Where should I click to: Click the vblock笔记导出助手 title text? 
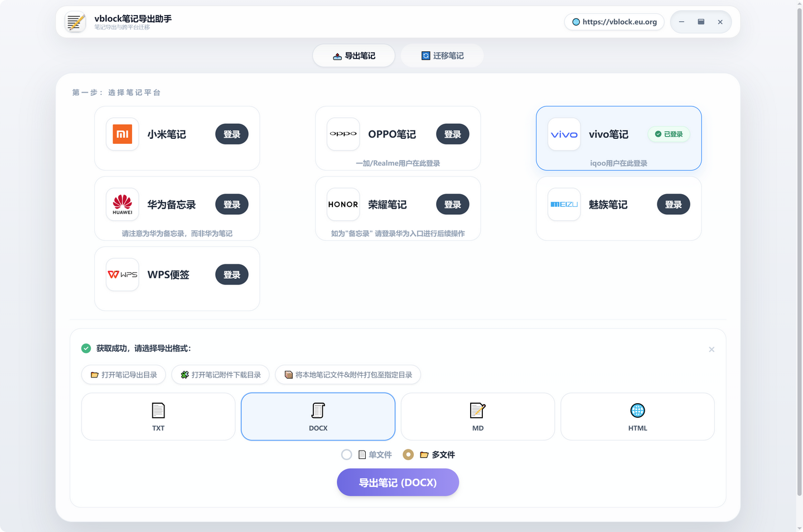[x=133, y=18]
